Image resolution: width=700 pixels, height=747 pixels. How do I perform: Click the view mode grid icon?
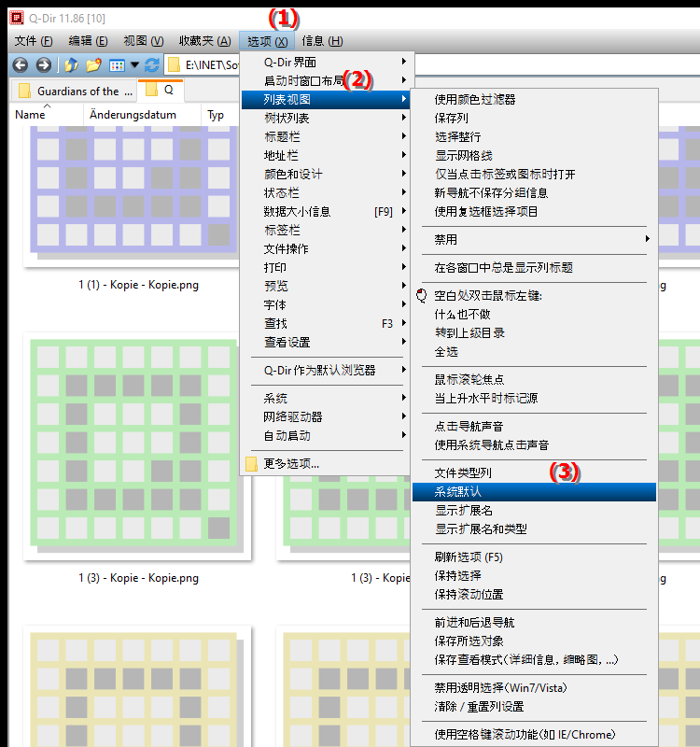click(117, 64)
